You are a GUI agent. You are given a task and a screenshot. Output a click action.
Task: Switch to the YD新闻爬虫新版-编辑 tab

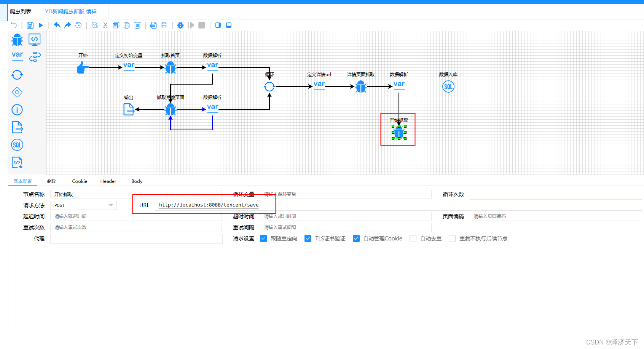(x=71, y=11)
